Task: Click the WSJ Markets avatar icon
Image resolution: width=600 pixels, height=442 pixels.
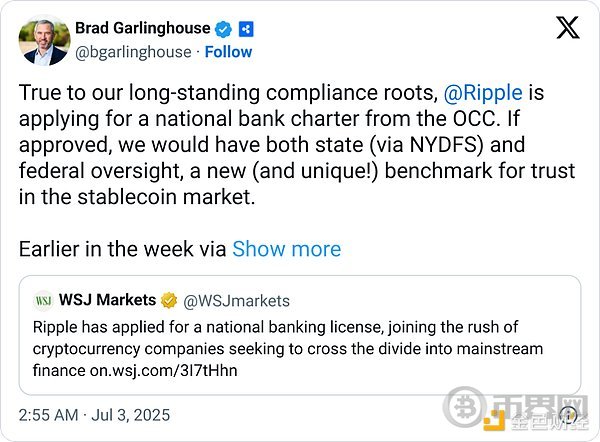Action: 44,300
